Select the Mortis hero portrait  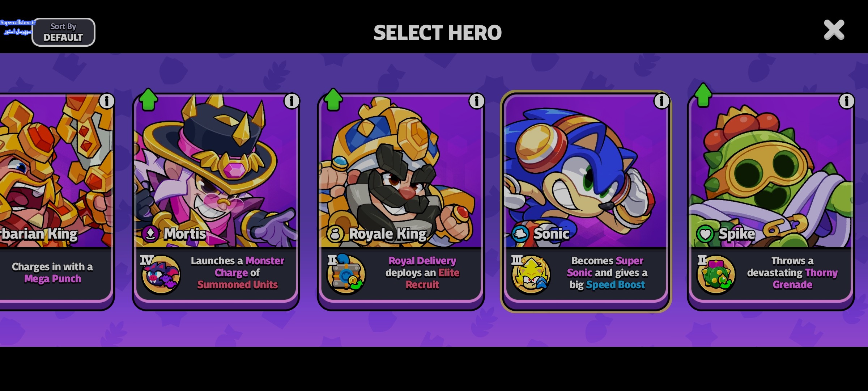(x=216, y=170)
